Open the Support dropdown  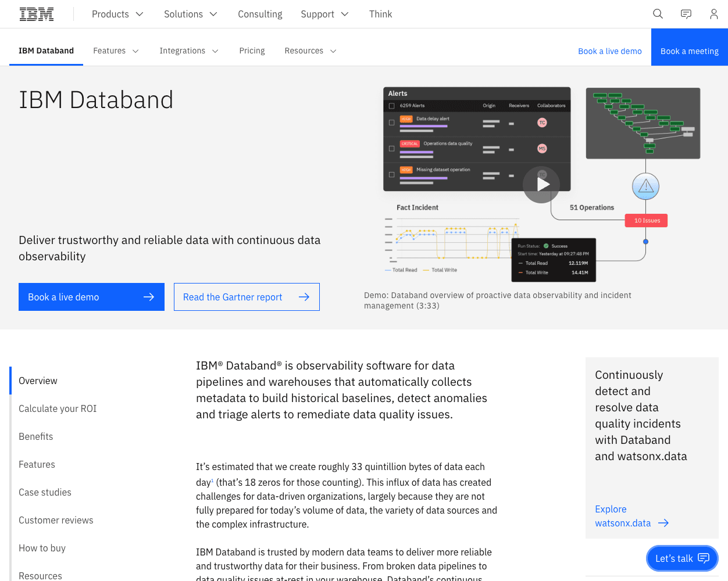coord(324,14)
